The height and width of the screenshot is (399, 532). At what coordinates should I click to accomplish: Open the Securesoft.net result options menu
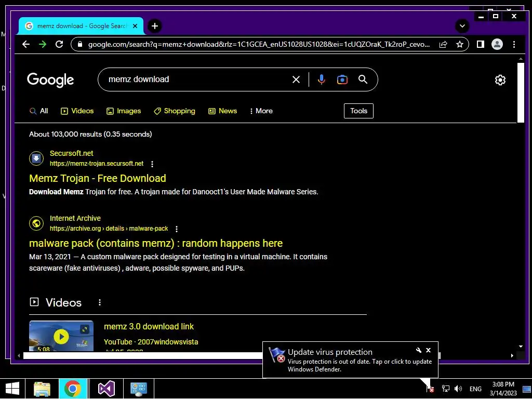coord(152,164)
